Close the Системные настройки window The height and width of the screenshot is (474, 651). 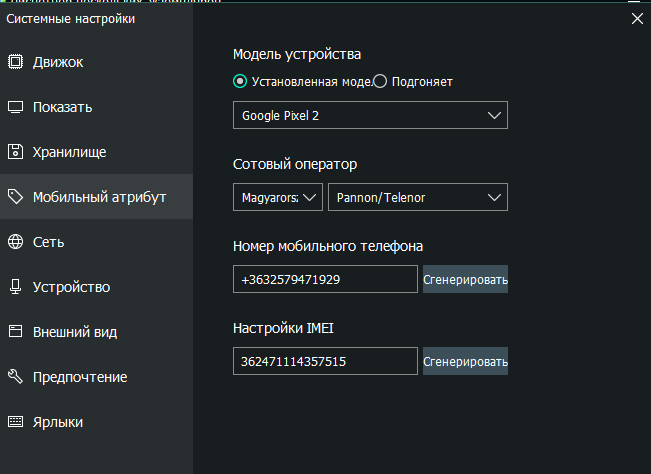[637, 17]
